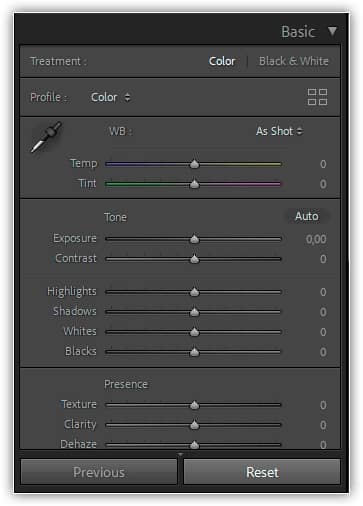
Task: Click the Temp slider handle
Action: point(194,164)
